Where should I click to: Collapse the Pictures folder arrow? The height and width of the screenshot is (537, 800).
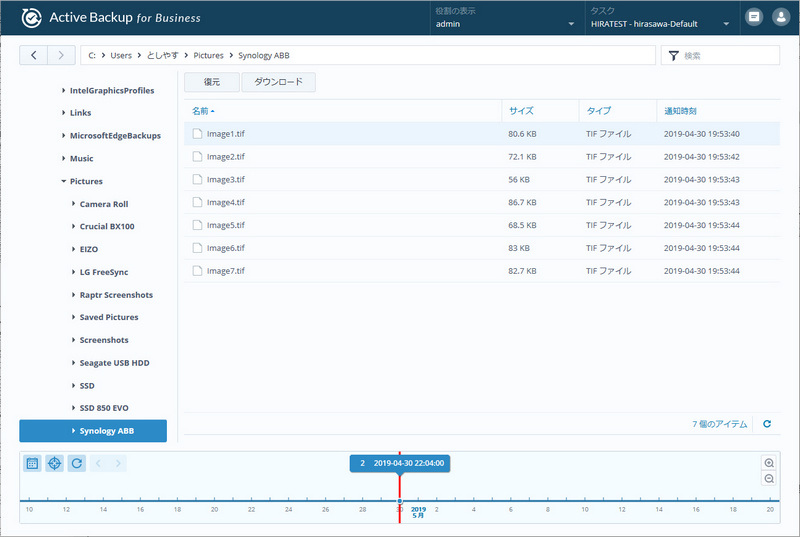coord(63,181)
